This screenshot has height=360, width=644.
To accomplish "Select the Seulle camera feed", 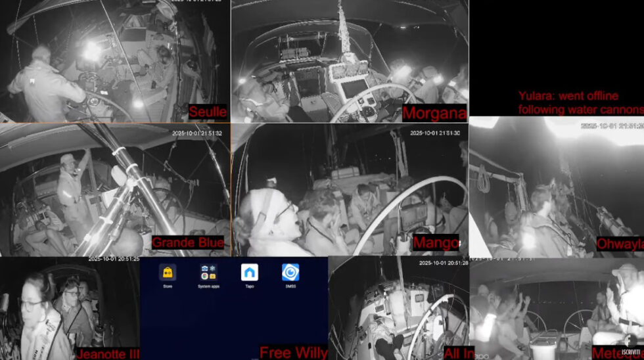I will pyautogui.click(x=115, y=59).
